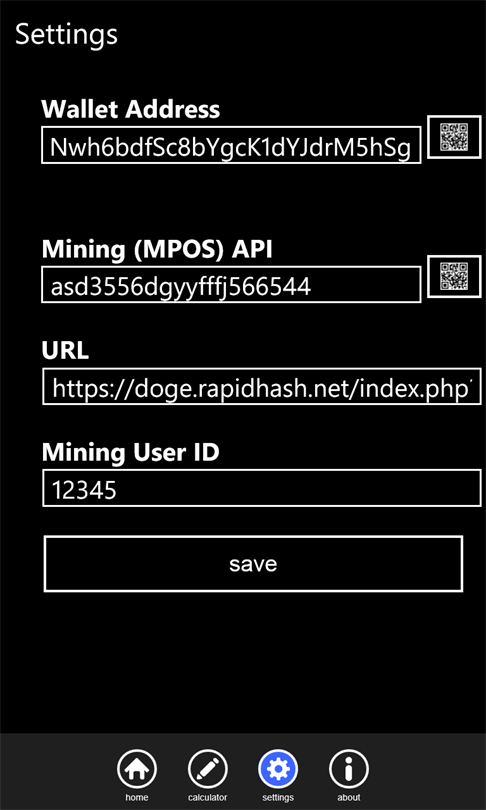This screenshot has height=810, width=486.
Task: Scan QR code for Mining API key
Action: pos(454,276)
